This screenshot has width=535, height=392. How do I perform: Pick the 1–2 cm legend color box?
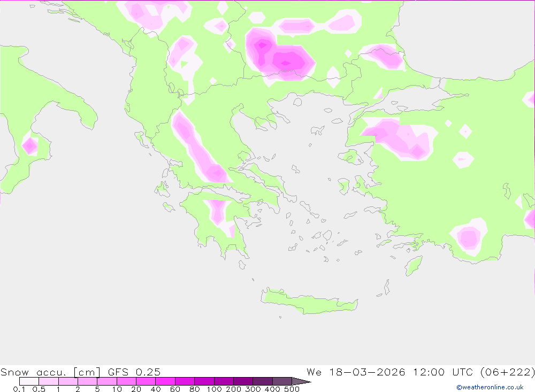(68, 381)
